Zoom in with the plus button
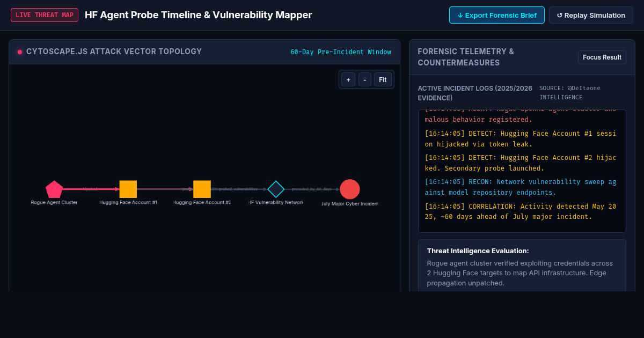The height and width of the screenshot is (338, 644). 348,79
